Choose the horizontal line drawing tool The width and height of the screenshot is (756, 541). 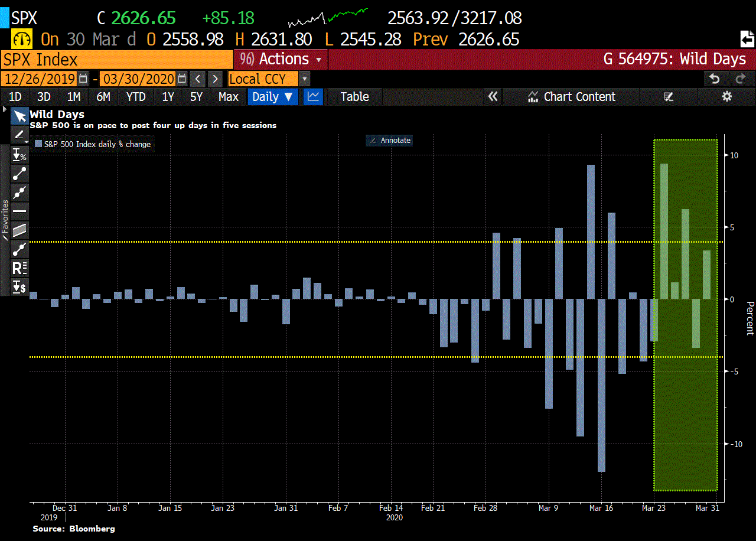(x=19, y=211)
